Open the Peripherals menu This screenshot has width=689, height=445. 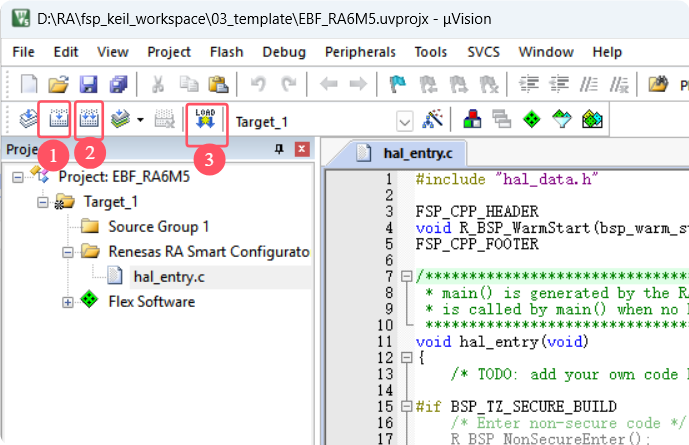point(360,52)
